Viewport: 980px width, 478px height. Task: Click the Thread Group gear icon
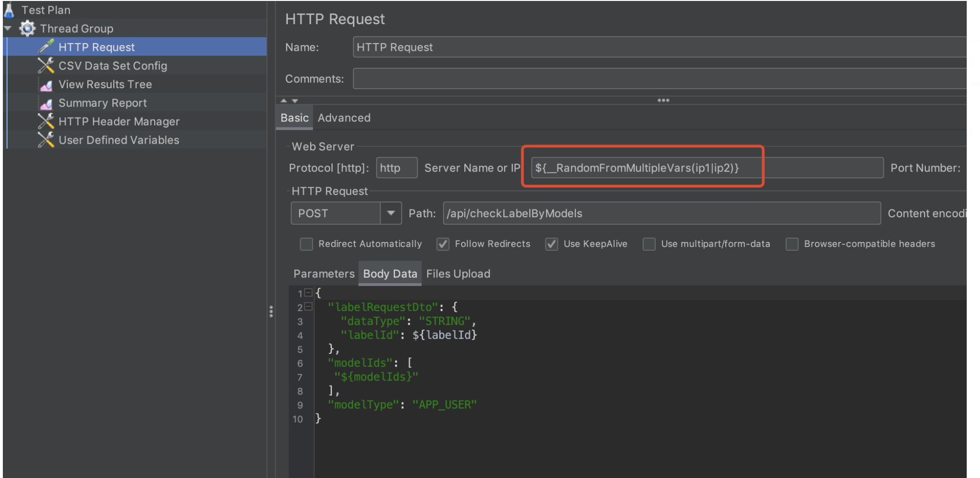tap(27, 28)
